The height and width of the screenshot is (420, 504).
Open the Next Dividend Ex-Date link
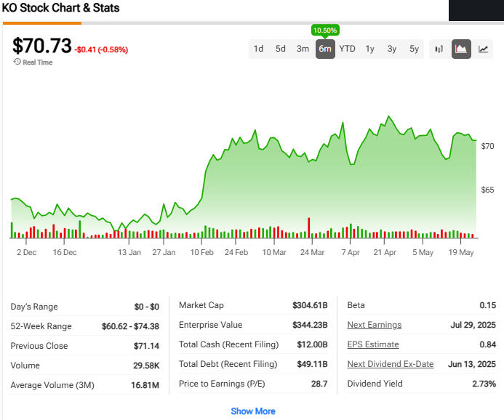(391, 364)
